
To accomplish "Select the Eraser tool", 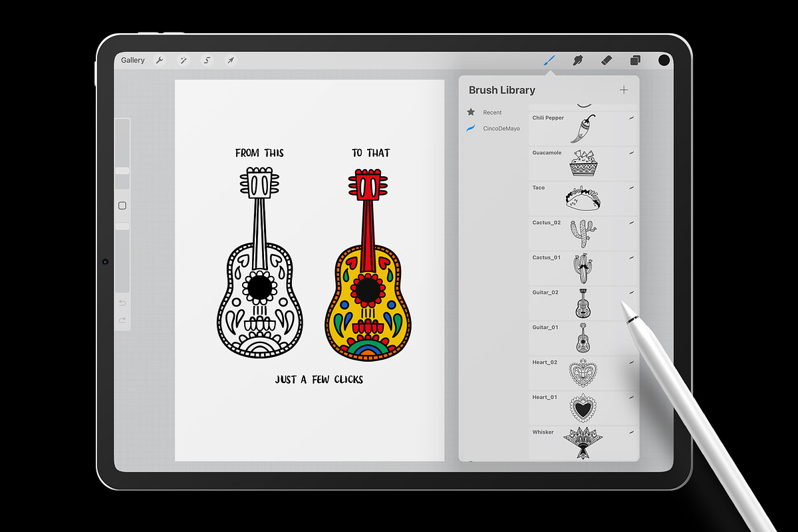I will (606, 61).
